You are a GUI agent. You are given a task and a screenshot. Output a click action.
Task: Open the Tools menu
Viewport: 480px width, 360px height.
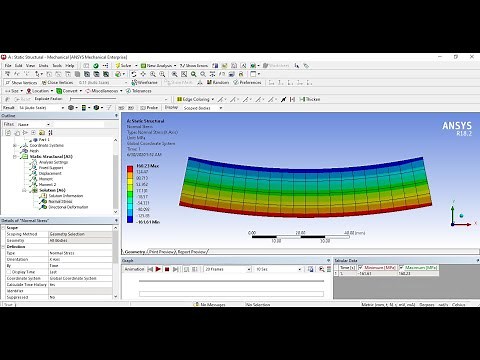point(57,66)
